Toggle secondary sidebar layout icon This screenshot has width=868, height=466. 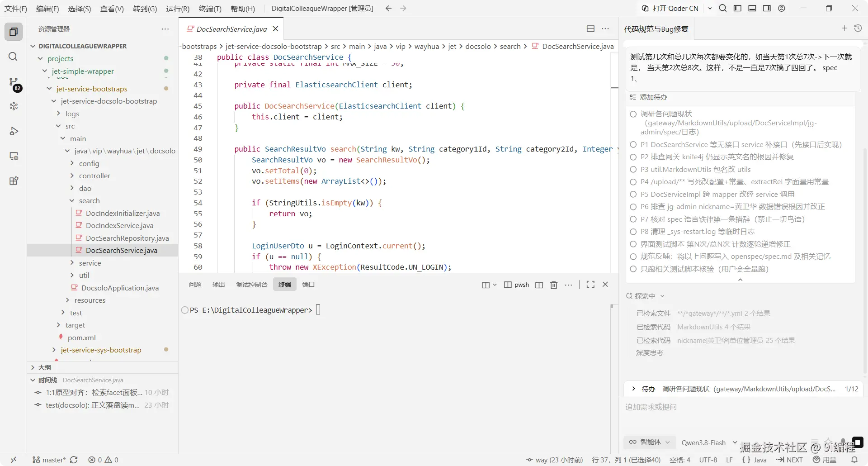(767, 8)
